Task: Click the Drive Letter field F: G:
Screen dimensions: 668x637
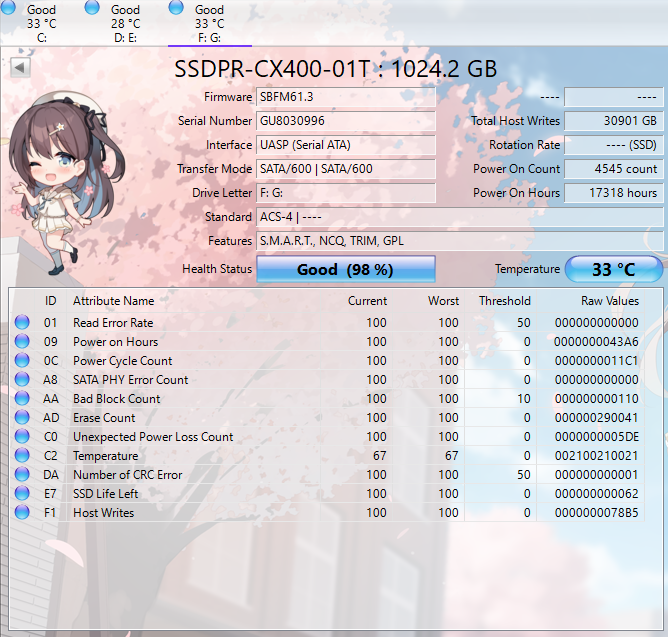Action: (346, 193)
